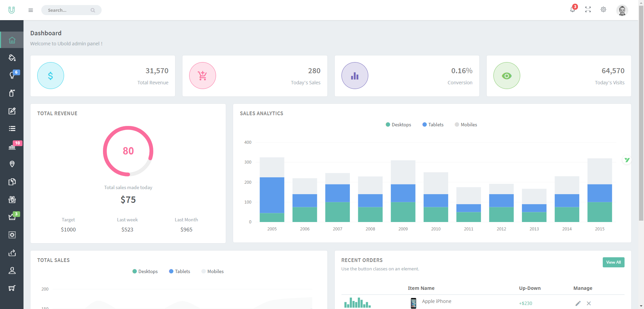The width and height of the screenshot is (644, 309).
Task: Open the gear box sidebar icon
Action: (12, 235)
